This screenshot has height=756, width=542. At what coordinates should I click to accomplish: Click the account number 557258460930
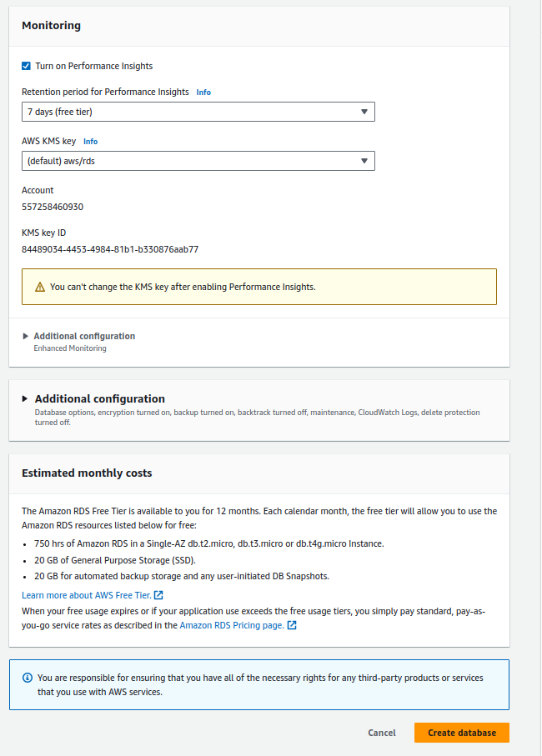tap(53, 207)
